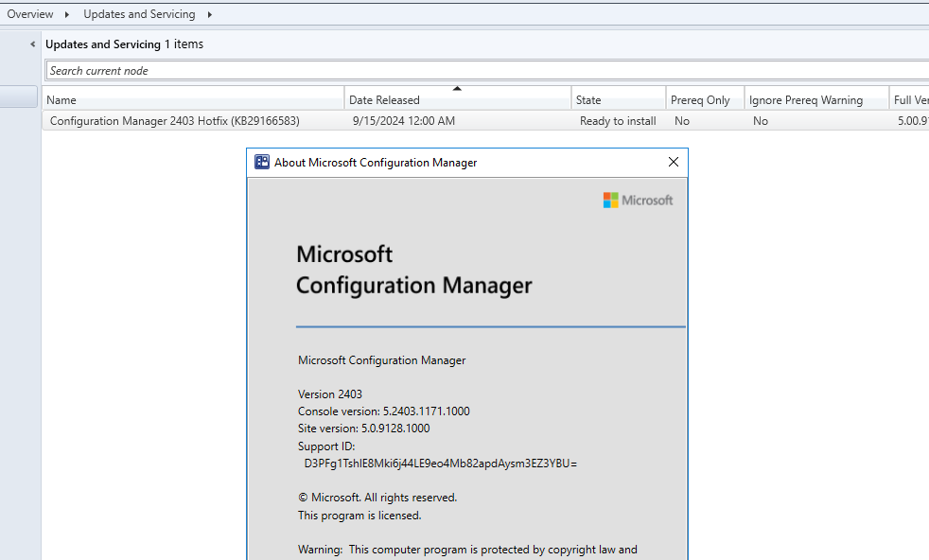Click the Console version 5.2403.1171.1000 text
Viewport: 929px width, 560px height.
tap(384, 411)
